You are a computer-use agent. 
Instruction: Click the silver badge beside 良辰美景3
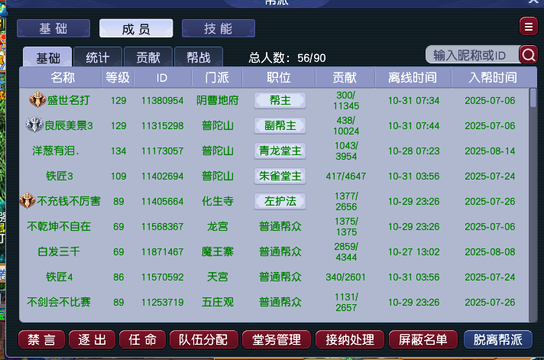point(34,125)
